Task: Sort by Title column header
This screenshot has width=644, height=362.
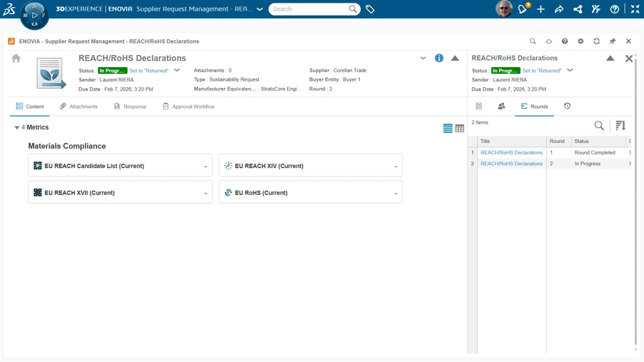Action: pyautogui.click(x=512, y=141)
